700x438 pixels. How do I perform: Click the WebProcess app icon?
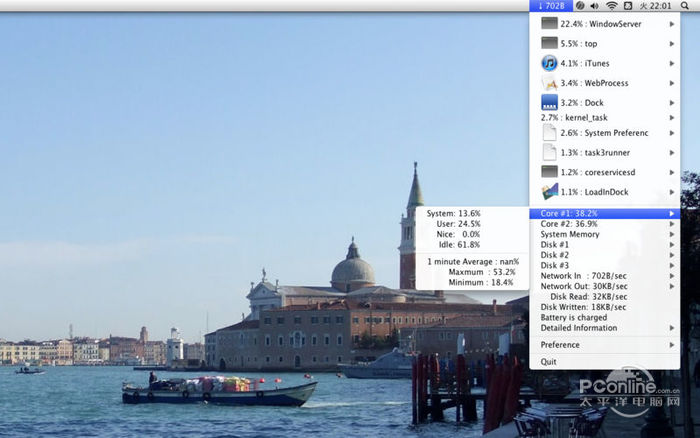pyautogui.click(x=548, y=83)
